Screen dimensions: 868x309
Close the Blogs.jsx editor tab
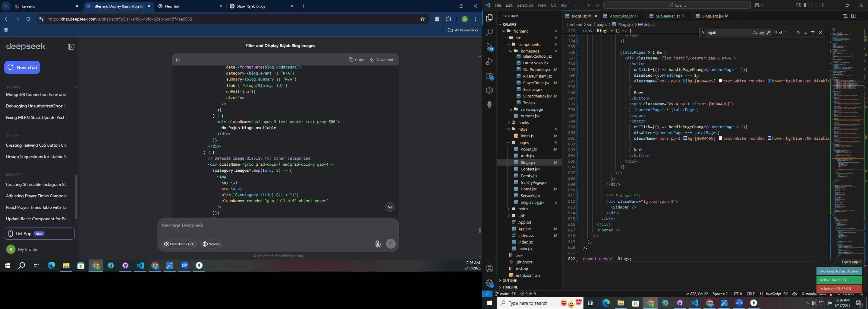coord(596,16)
